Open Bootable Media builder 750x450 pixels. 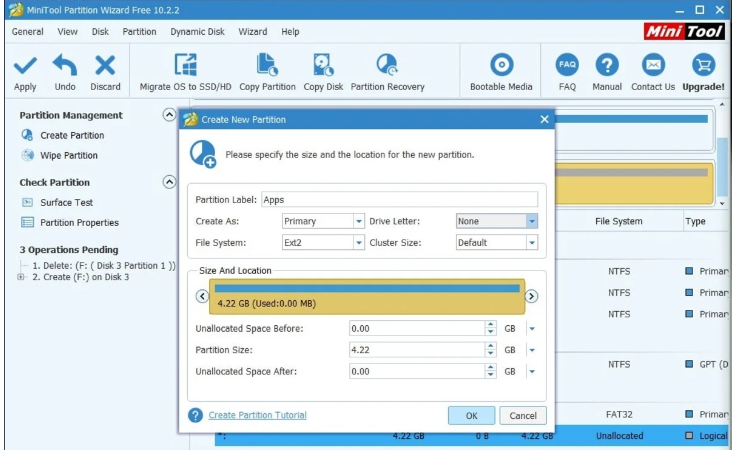501,72
